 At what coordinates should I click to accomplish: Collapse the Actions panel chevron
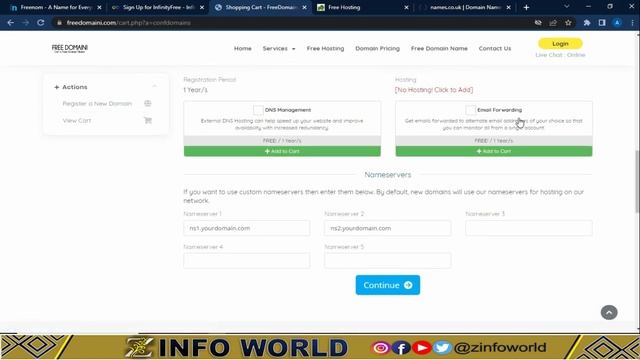tap(154, 87)
